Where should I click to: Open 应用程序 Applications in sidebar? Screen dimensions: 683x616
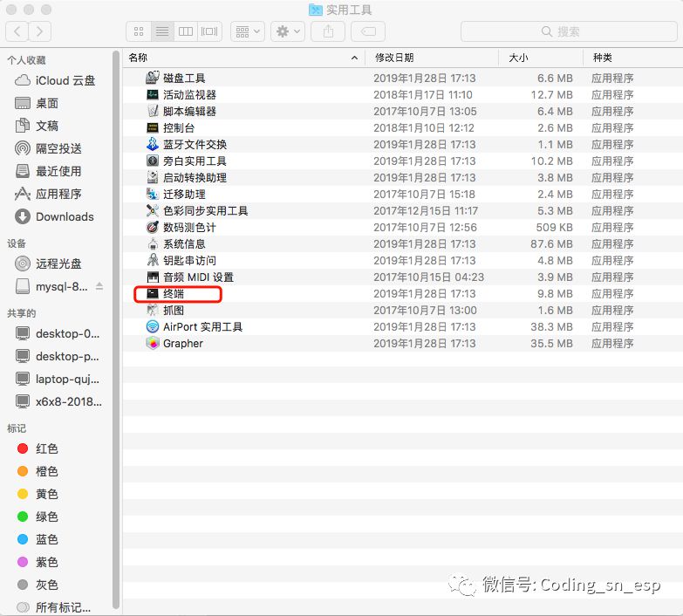48,194
